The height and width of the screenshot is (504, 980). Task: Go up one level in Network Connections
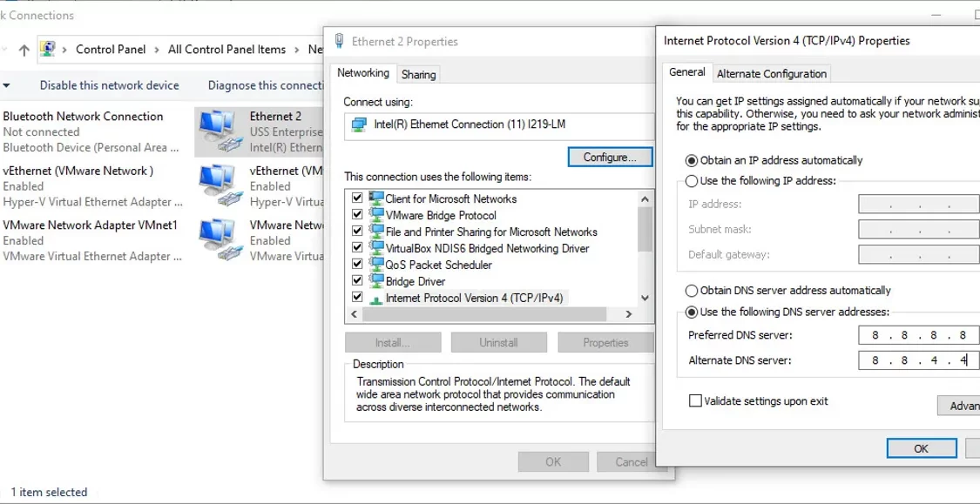coord(24,50)
